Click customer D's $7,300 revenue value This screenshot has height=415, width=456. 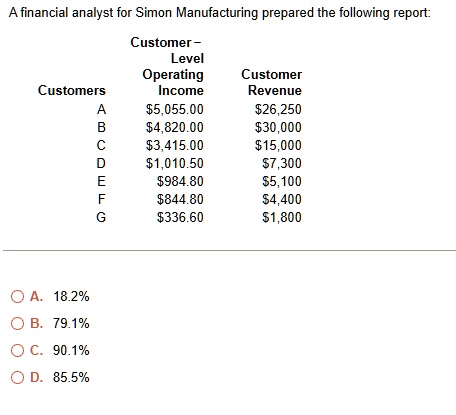pos(282,163)
